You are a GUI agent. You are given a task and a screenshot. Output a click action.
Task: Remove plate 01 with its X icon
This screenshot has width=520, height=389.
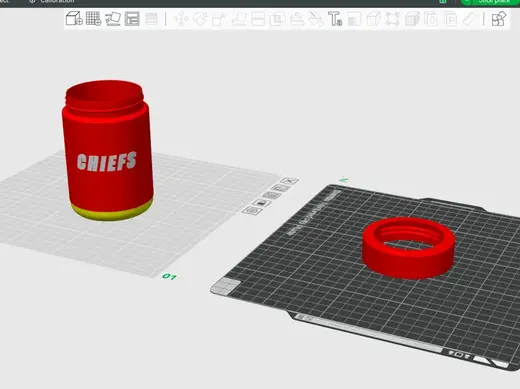(x=289, y=181)
